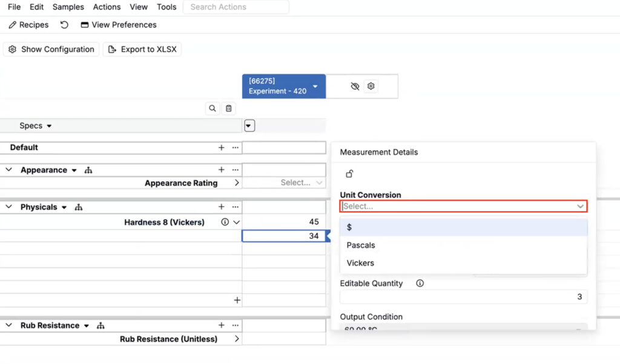The image size is (620, 364).
Task: Open Physicals name dropdown arrow
Action: (x=64, y=207)
